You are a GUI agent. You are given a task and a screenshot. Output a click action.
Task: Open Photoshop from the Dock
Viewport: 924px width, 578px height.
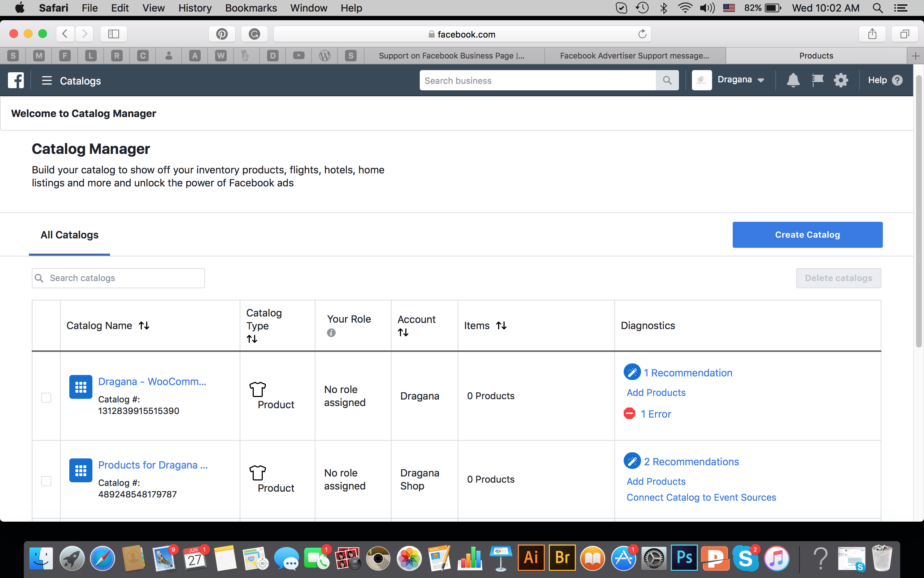click(x=684, y=558)
